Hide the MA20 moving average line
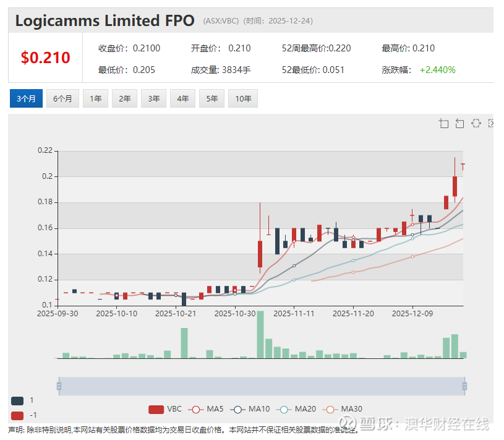The height and width of the screenshot is (440, 504). (296, 409)
